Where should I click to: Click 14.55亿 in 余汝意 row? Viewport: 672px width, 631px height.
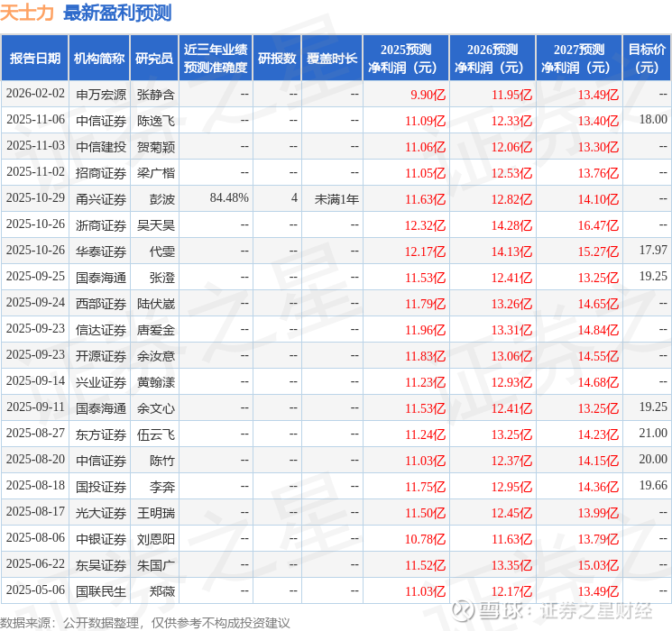point(598,356)
